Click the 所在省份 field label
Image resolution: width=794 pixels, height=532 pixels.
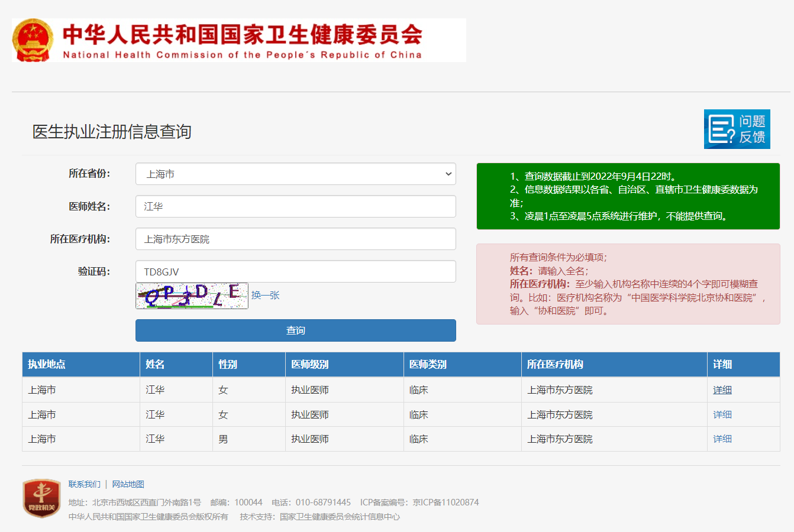(89, 173)
